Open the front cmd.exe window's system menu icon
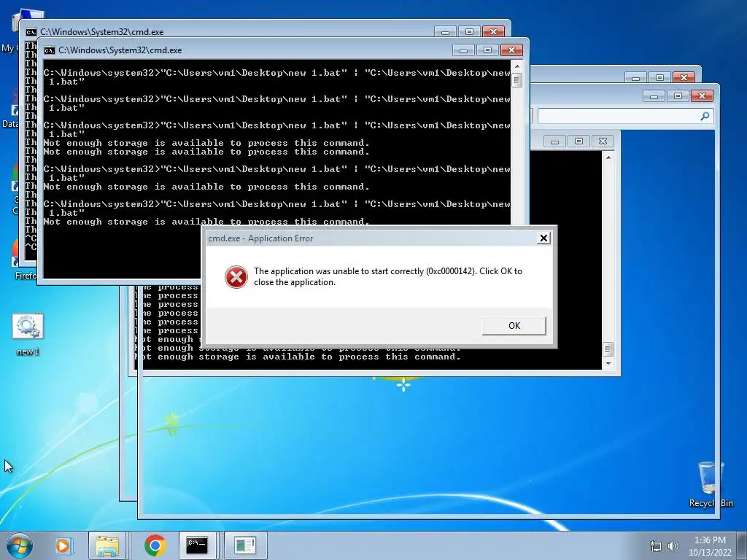747x560 pixels. [x=50, y=50]
